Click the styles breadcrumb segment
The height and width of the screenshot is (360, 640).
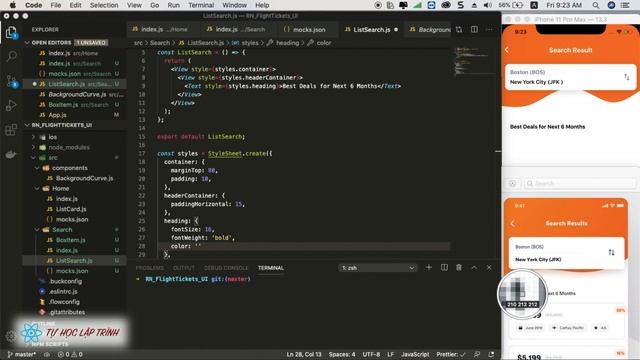250,43
